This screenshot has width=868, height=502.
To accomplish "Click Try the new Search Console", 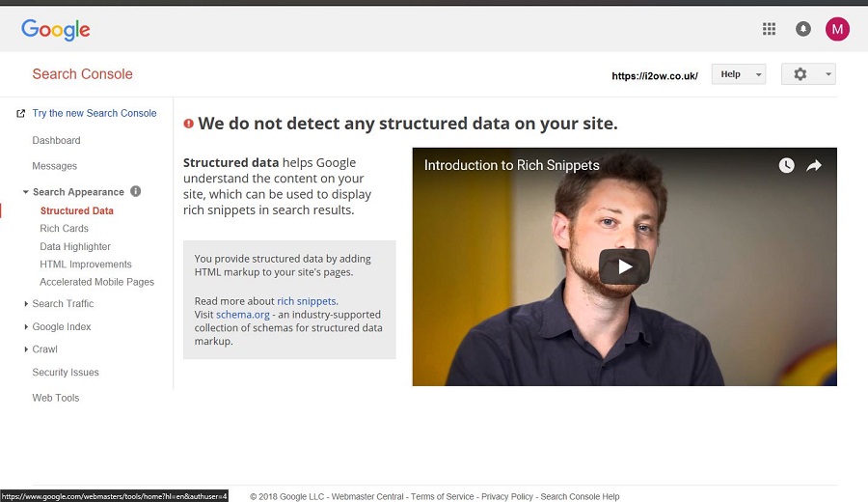I will click(95, 113).
